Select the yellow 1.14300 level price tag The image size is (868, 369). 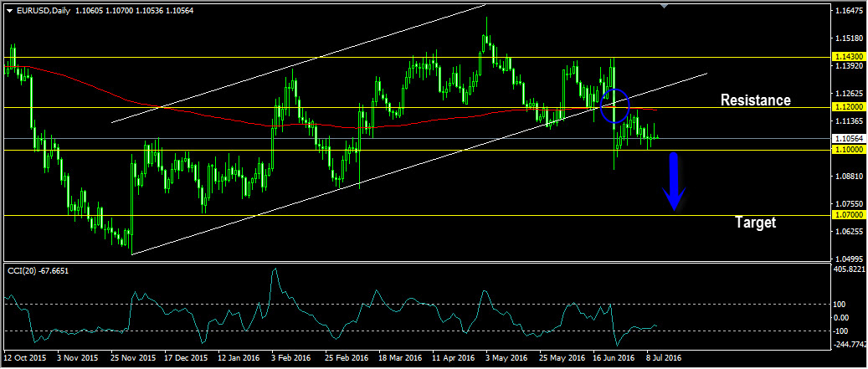coord(848,57)
